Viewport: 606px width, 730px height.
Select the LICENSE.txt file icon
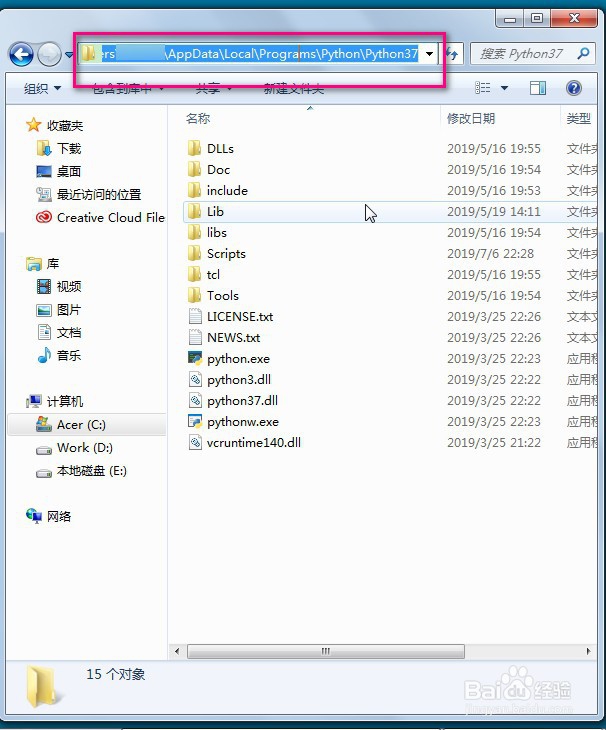click(x=195, y=317)
